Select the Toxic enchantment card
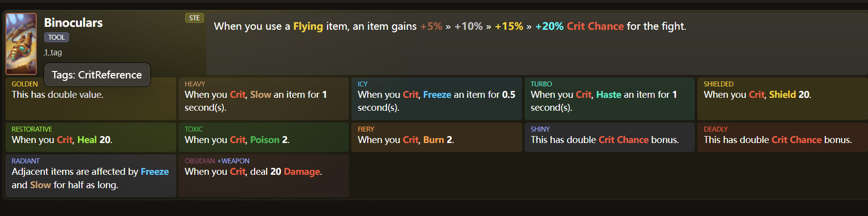The image size is (868, 216). (x=263, y=137)
